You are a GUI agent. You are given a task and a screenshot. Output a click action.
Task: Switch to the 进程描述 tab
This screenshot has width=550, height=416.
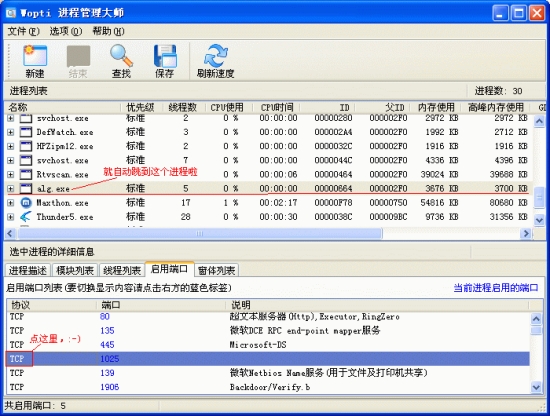pyautogui.click(x=28, y=270)
